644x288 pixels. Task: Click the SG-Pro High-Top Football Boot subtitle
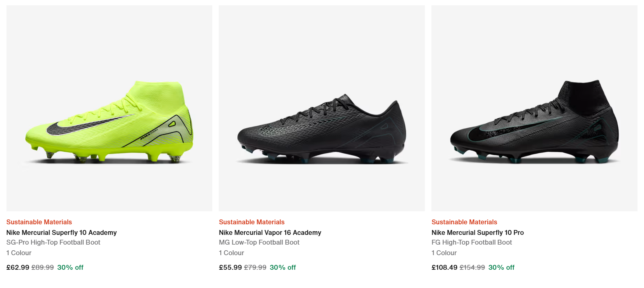pyautogui.click(x=53, y=242)
